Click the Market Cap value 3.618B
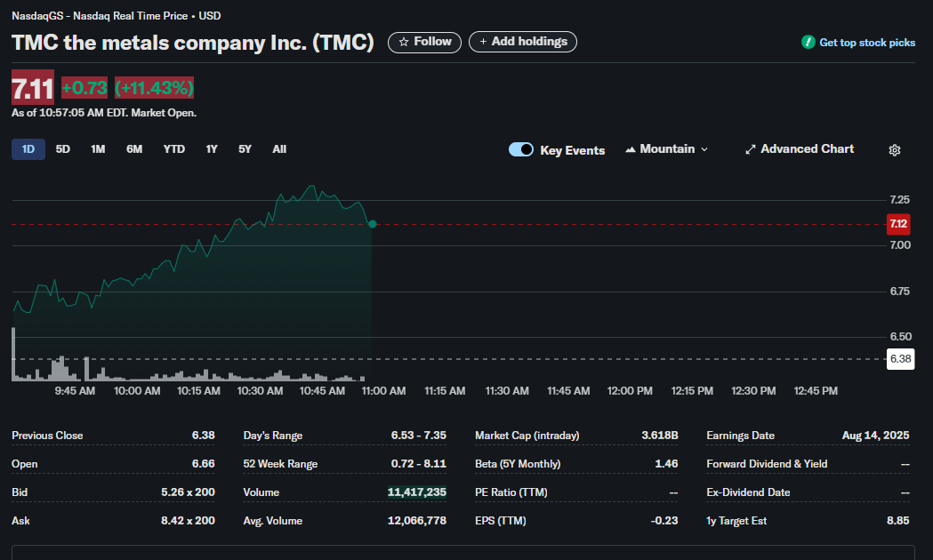 [x=659, y=436]
